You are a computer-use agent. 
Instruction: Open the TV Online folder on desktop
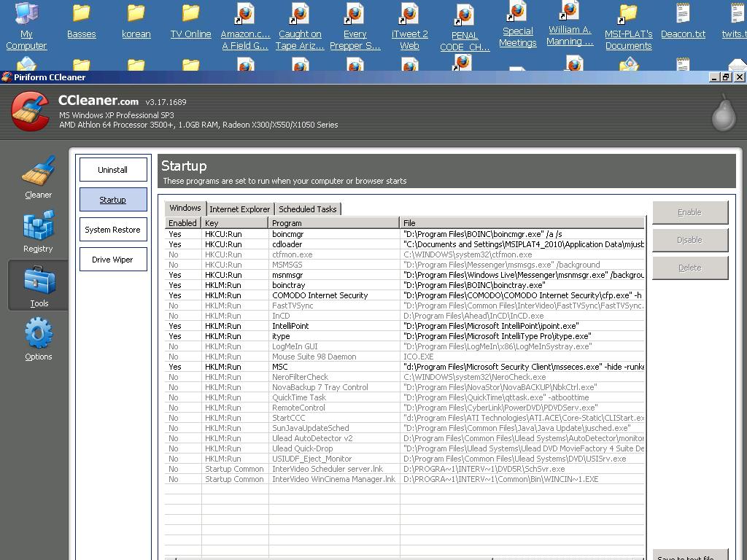click(x=190, y=20)
